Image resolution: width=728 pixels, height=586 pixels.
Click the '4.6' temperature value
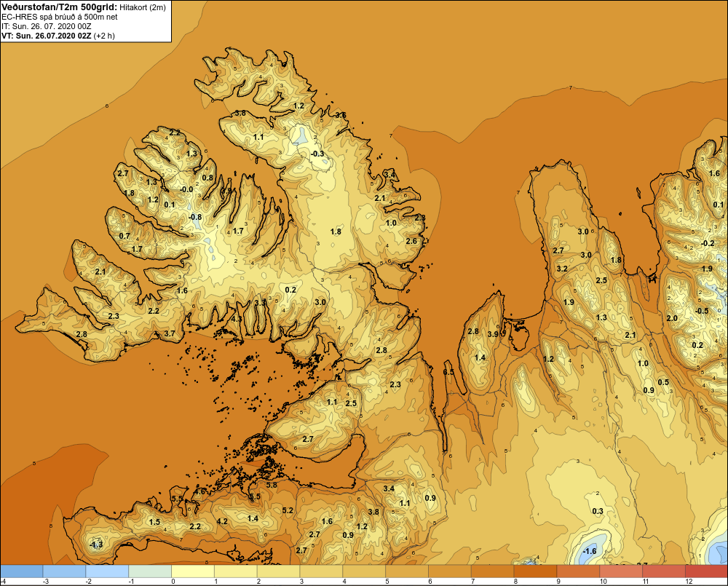coord(200,491)
